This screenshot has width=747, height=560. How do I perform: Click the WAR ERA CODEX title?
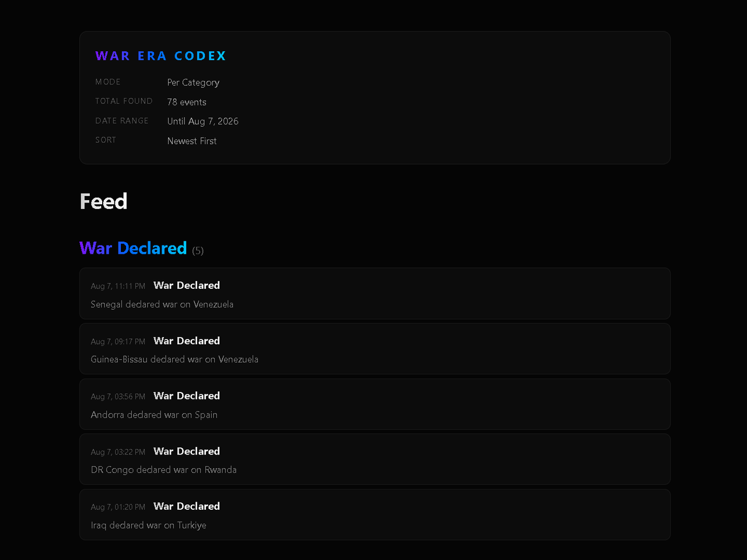[160, 56]
